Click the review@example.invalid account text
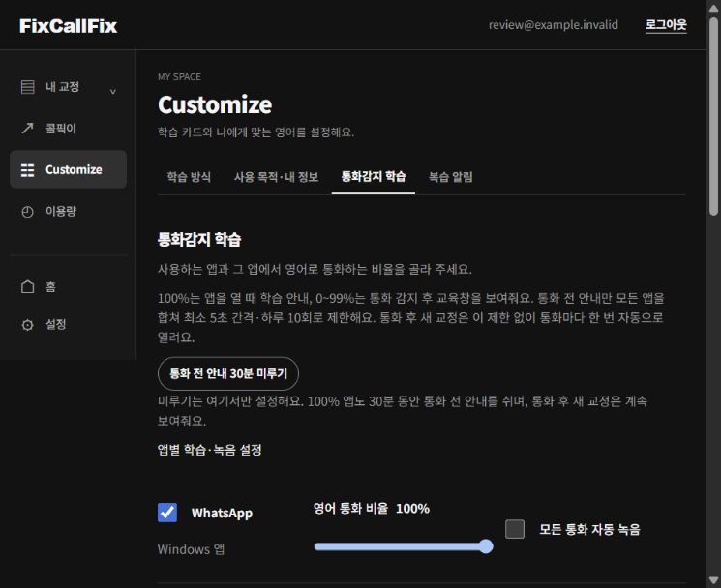Viewport: 721px width, 588px height. tap(554, 25)
